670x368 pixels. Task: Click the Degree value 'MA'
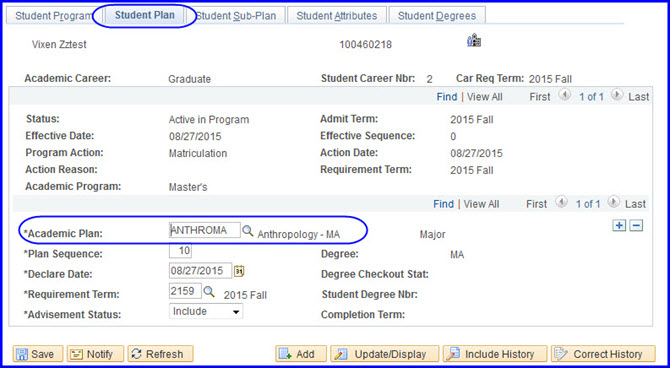coord(457,256)
